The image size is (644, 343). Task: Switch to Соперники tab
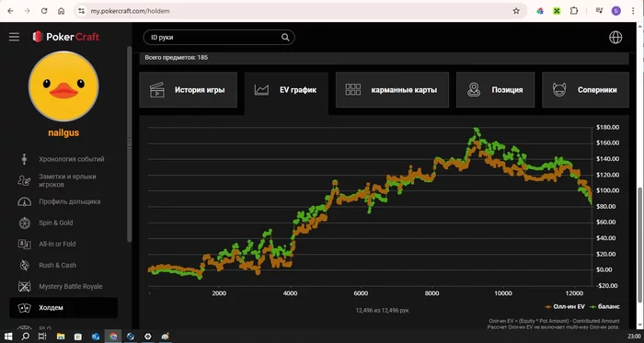585,90
